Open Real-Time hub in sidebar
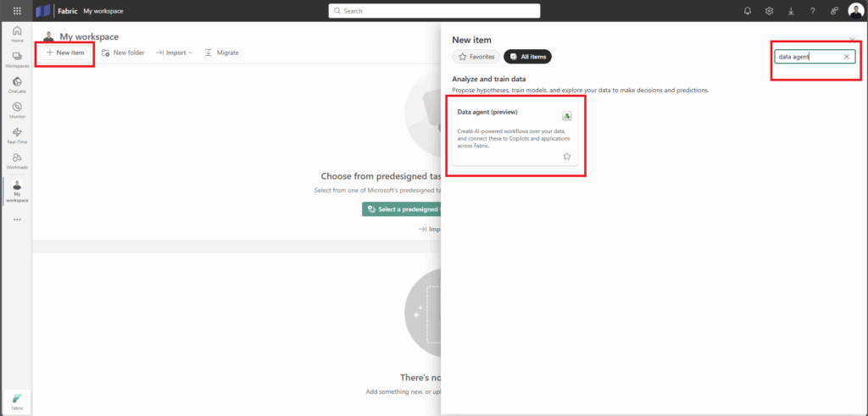Viewport: 868px width, 416px height. (17, 135)
